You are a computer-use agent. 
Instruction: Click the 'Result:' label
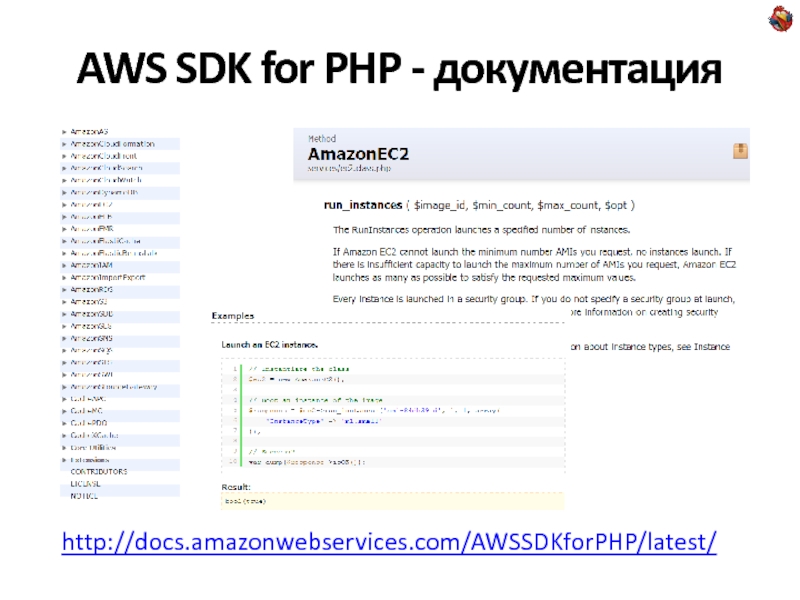pyautogui.click(x=236, y=487)
